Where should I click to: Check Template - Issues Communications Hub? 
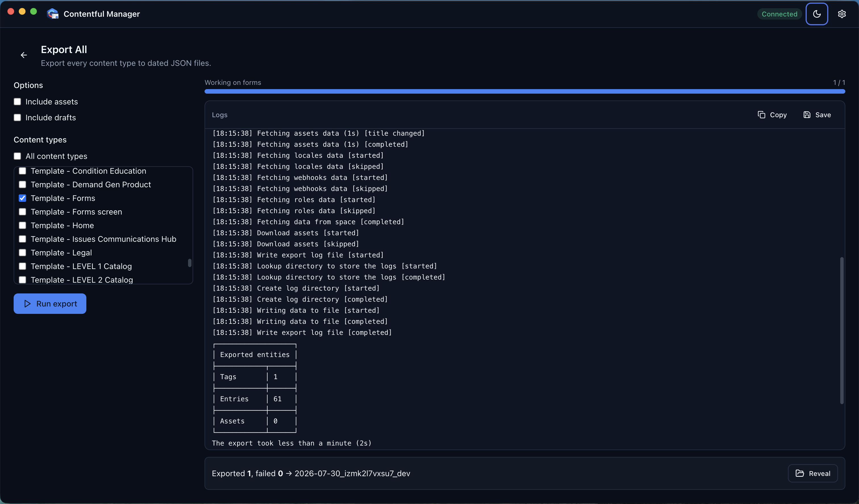pos(22,239)
